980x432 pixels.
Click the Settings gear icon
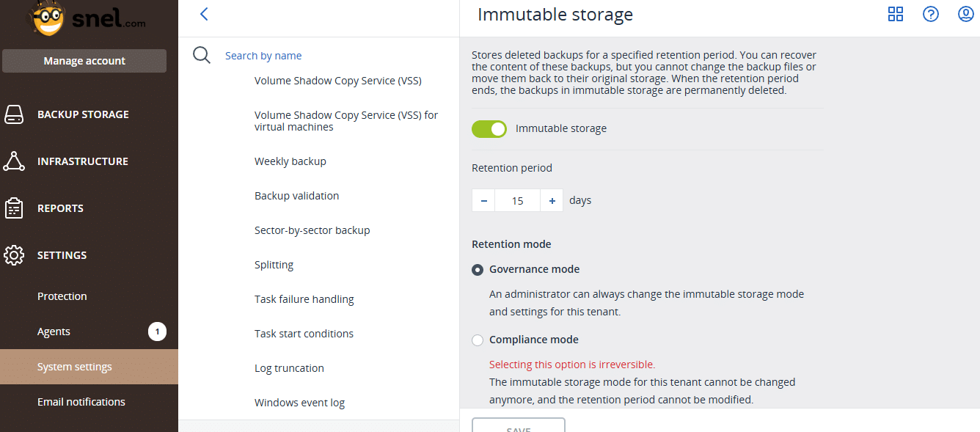[14, 255]
